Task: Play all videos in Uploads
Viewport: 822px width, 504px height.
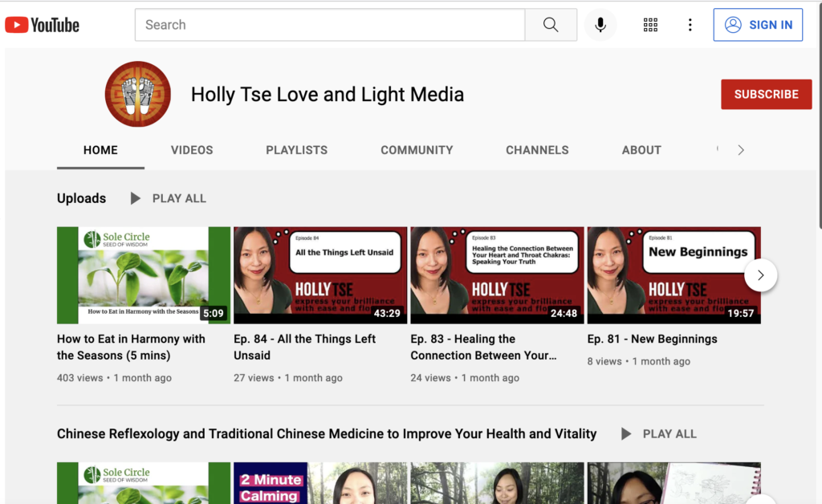Action: [169, 198]
